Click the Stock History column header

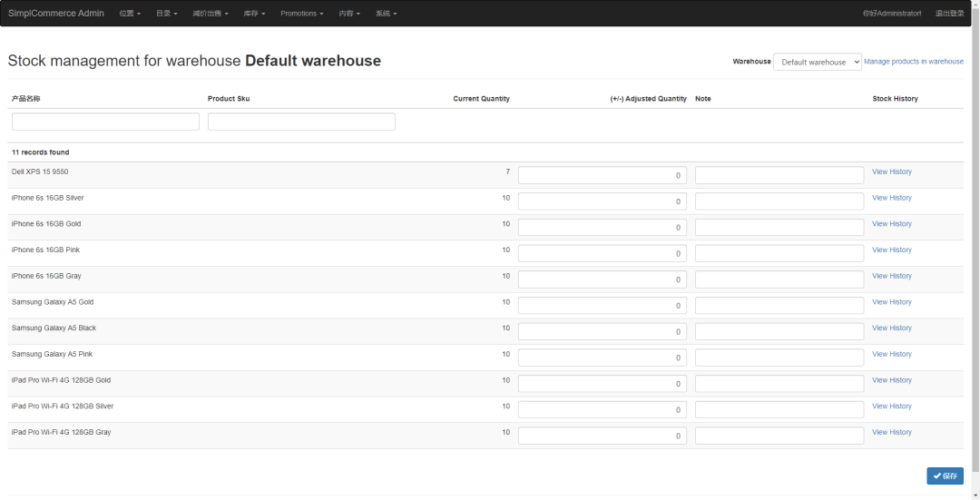coord(895,99)
